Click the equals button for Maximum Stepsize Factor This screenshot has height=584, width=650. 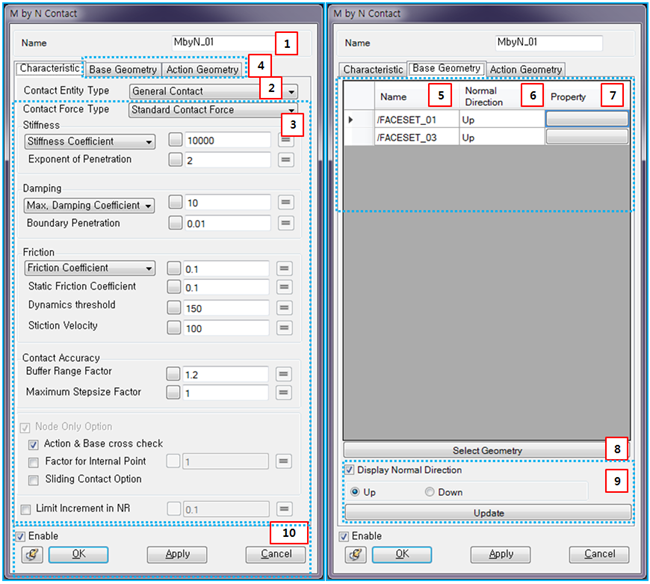[284, 393]
